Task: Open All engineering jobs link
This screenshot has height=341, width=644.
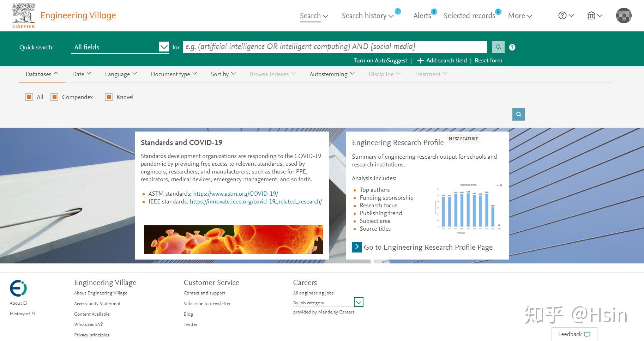Action: [x=313, y=293]
